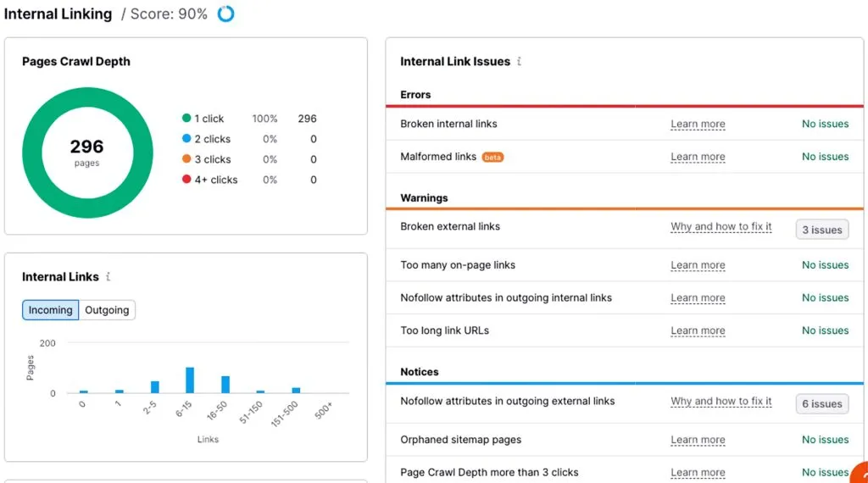Click 'Nofollow attributes in outgoing external links' text
This screenshot has width=868, height=483.
click(508, 401)
